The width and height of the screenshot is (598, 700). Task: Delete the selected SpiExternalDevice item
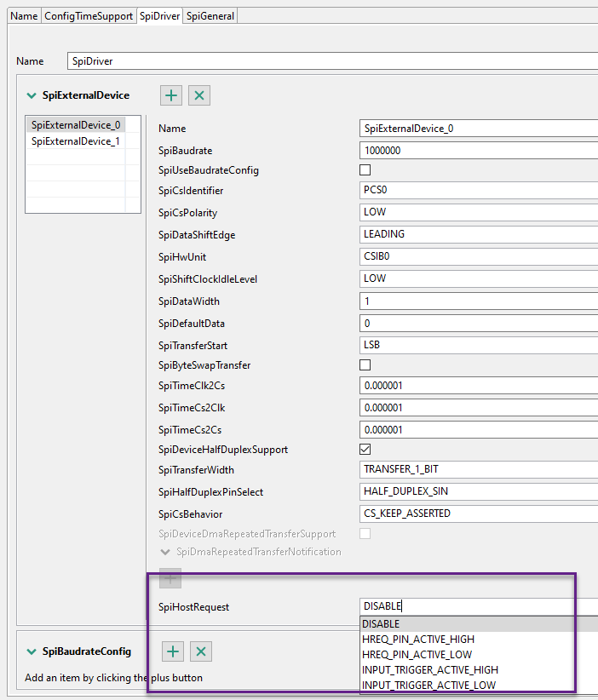coord(199,95)
